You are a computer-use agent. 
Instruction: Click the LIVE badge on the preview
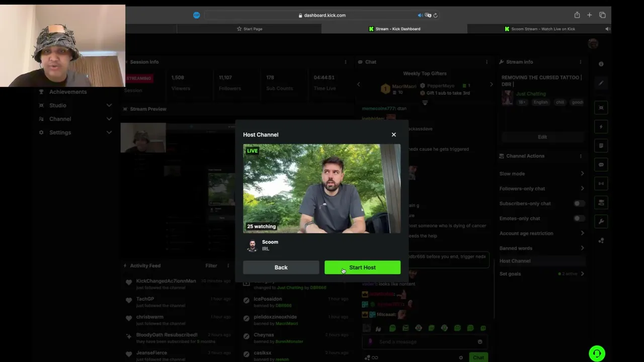(x=253, y=151)
